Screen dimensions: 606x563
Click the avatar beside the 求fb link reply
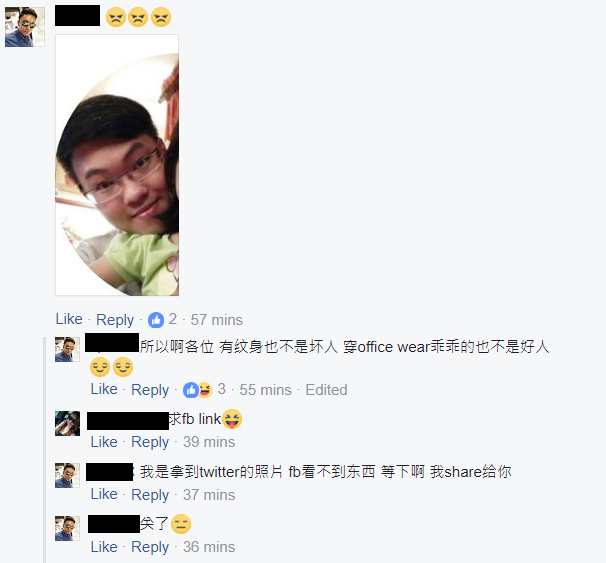click(x=67, y=424)
